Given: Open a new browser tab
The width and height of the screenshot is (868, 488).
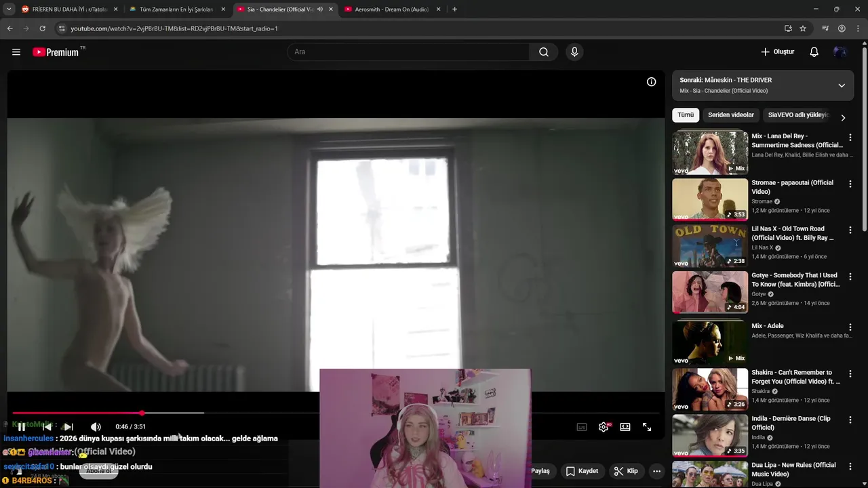Looking at the screenshot, I should click(454, 9).
